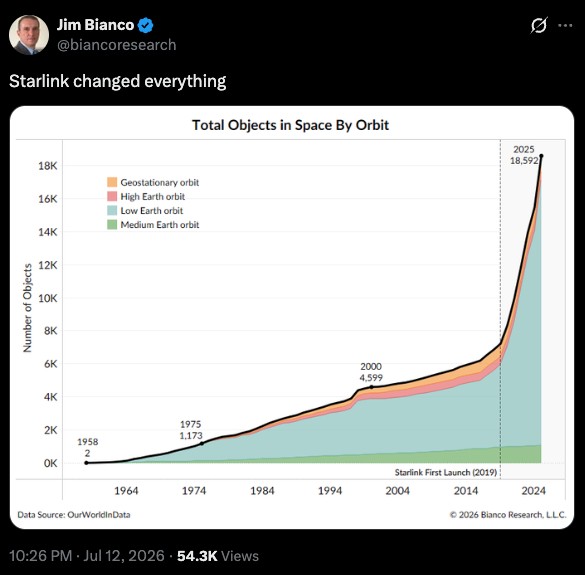Open Jim Bianco's profile picture
The width and height of the screenshot is (585, 575).
29,35
